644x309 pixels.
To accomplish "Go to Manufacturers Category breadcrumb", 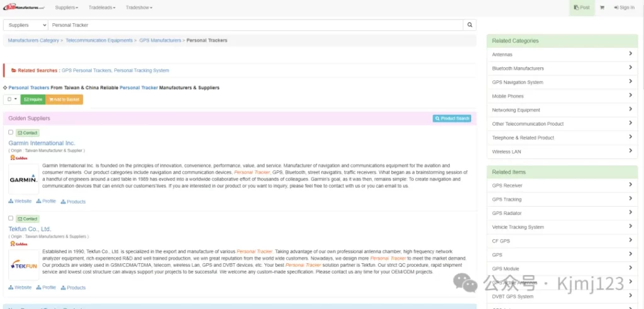I will pos(33,40).
